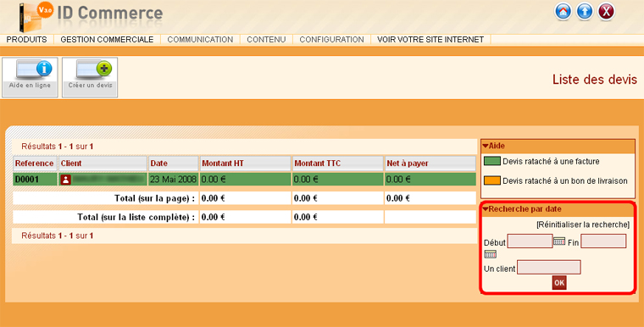Click Réinitialiser la recherche link

point(583,224)
